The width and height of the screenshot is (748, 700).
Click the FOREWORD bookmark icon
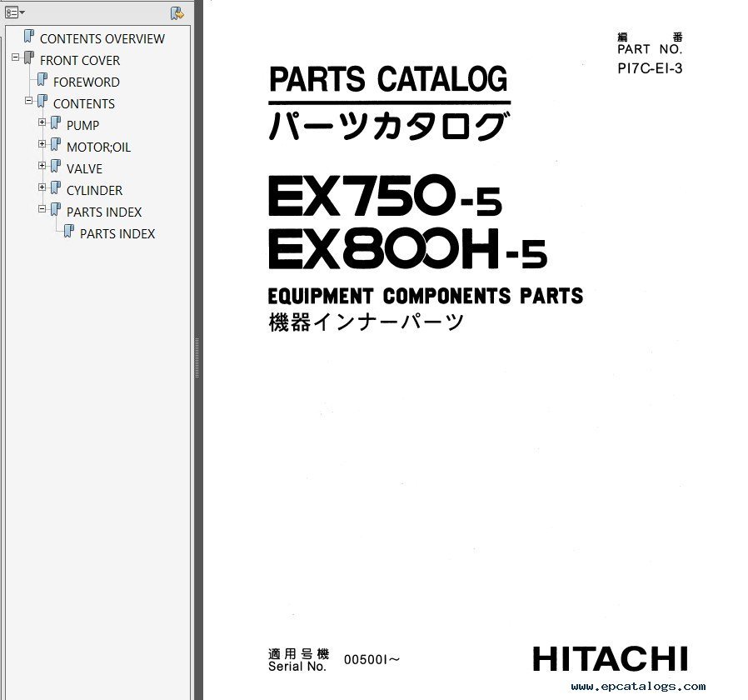[42, 79]
